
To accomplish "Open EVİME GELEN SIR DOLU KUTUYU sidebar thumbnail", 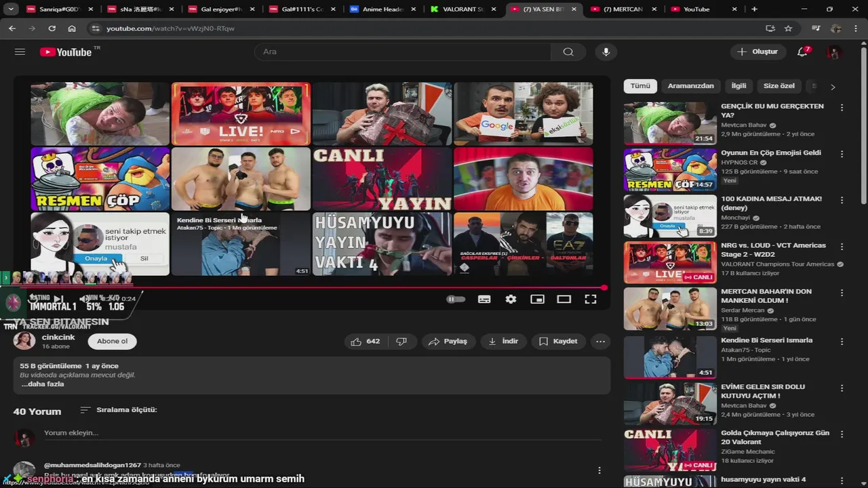I will [670, 403].
